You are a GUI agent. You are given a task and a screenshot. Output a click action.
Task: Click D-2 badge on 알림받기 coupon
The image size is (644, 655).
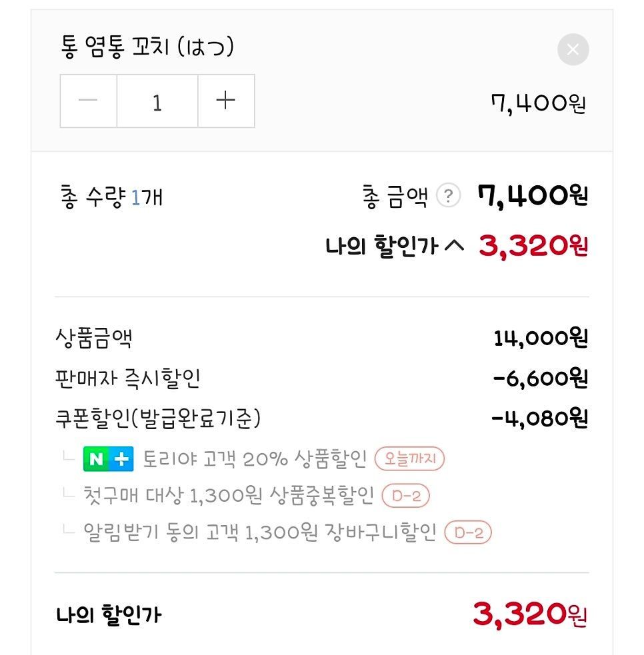[x=468, y=532]
